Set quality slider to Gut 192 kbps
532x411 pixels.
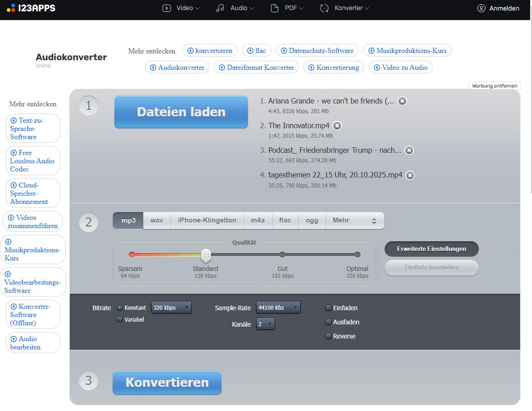pyautogui.click(x=283, y=255)
